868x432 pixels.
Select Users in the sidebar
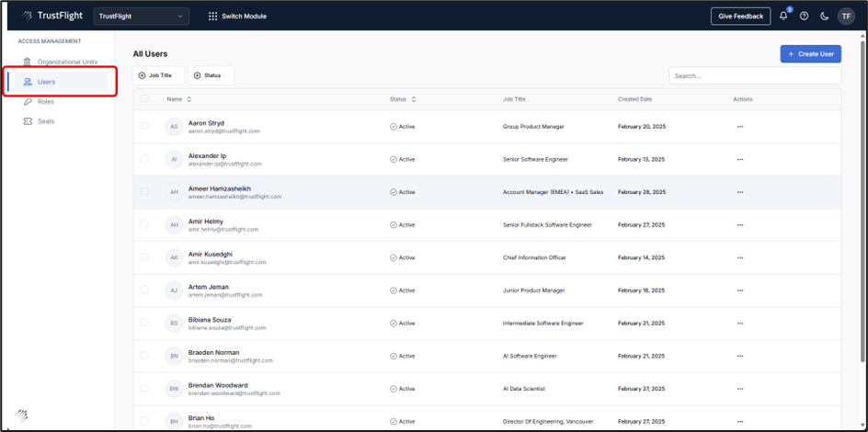(x=61, y=81)
